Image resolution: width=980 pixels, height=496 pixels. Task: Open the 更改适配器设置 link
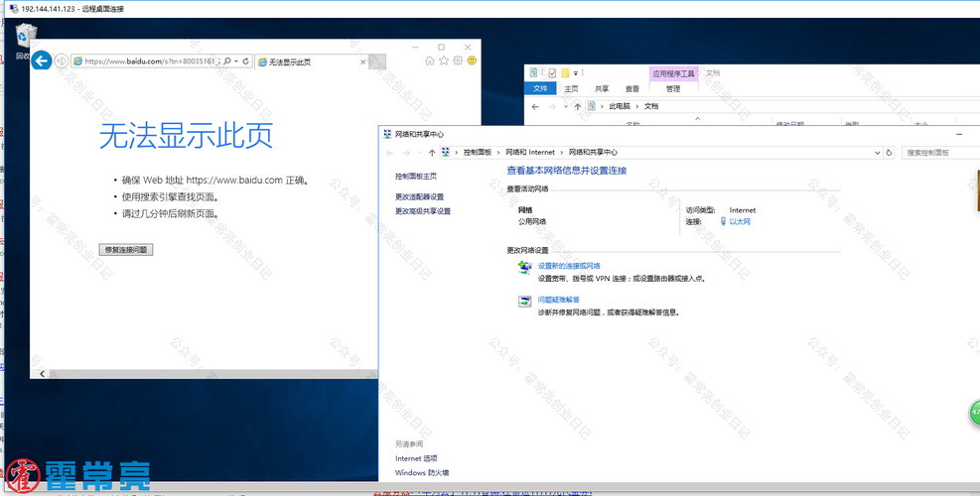[419, 196]
